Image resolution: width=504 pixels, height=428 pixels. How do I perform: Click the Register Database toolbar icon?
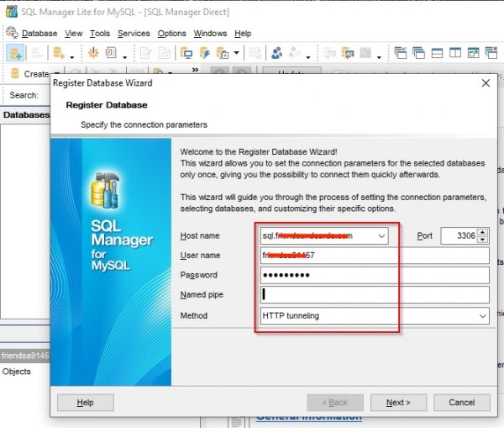pyautogui.click(x=15, y=53)
